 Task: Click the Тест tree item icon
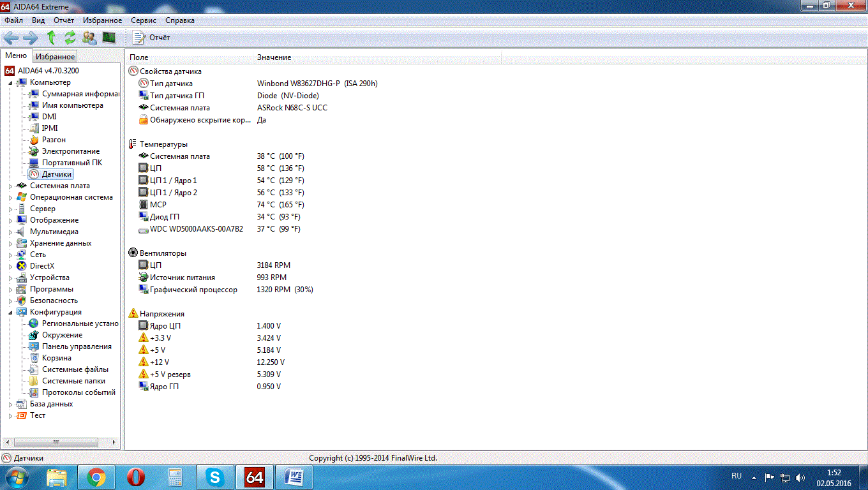point(22,415)
